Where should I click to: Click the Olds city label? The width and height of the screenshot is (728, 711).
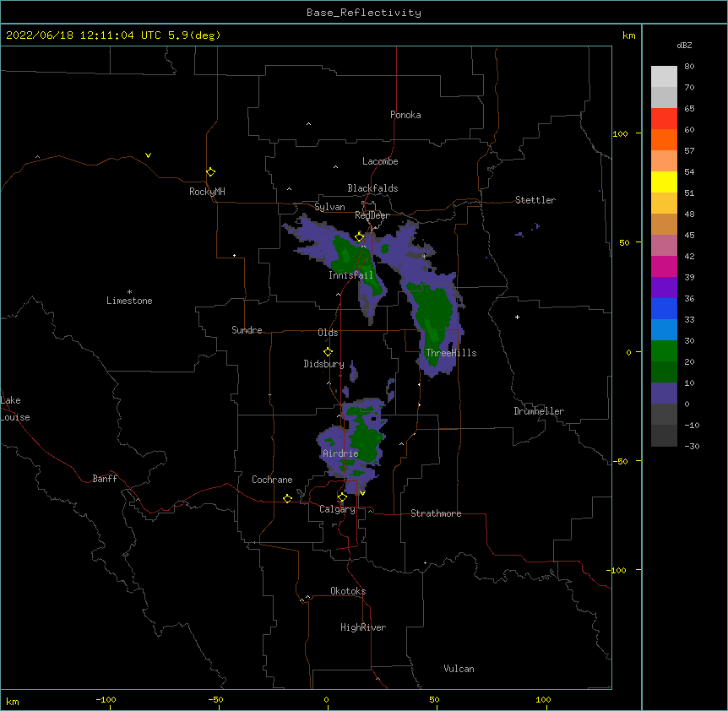tap(328, 333)
